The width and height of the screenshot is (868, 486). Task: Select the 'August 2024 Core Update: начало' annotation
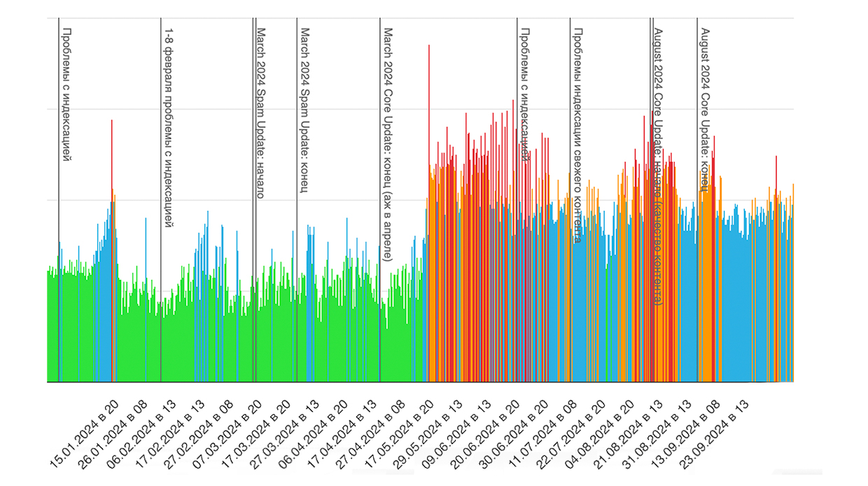coord(657,166)
